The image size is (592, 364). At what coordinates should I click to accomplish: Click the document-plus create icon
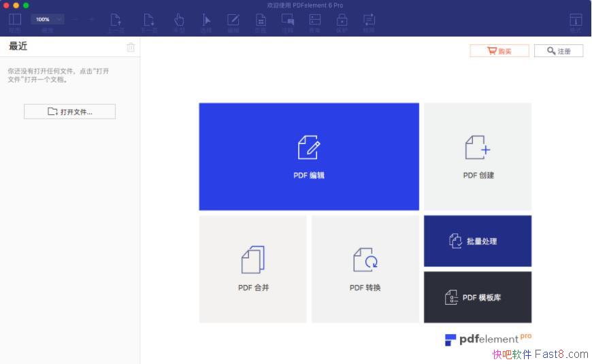click(x=478, y=147)
